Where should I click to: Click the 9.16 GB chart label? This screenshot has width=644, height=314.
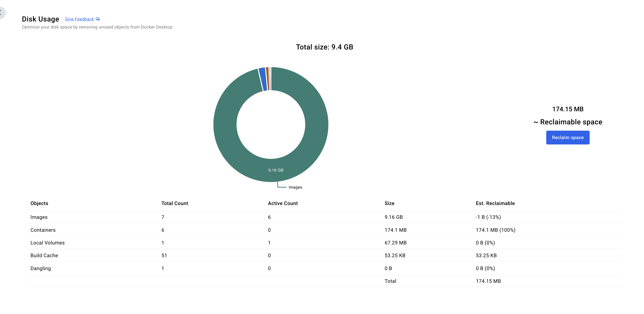276,170
